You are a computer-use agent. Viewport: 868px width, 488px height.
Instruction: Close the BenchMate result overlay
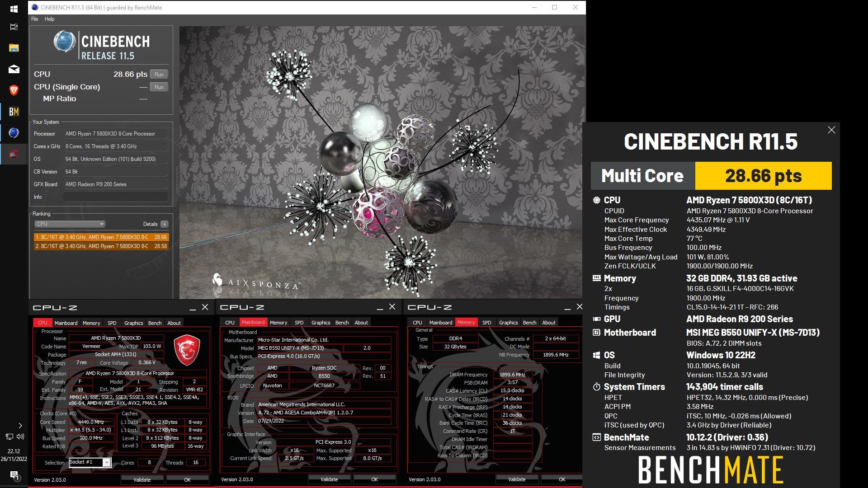(831, 130)
